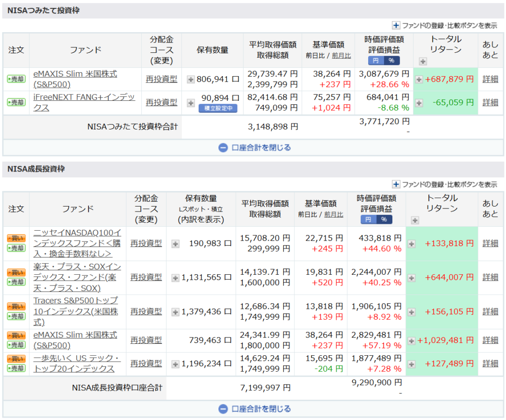506x420 pixels.
Task: Click 再投資型 link for iFreeNEXT FANG+インデックス
Action: click(x=161, y=102)
